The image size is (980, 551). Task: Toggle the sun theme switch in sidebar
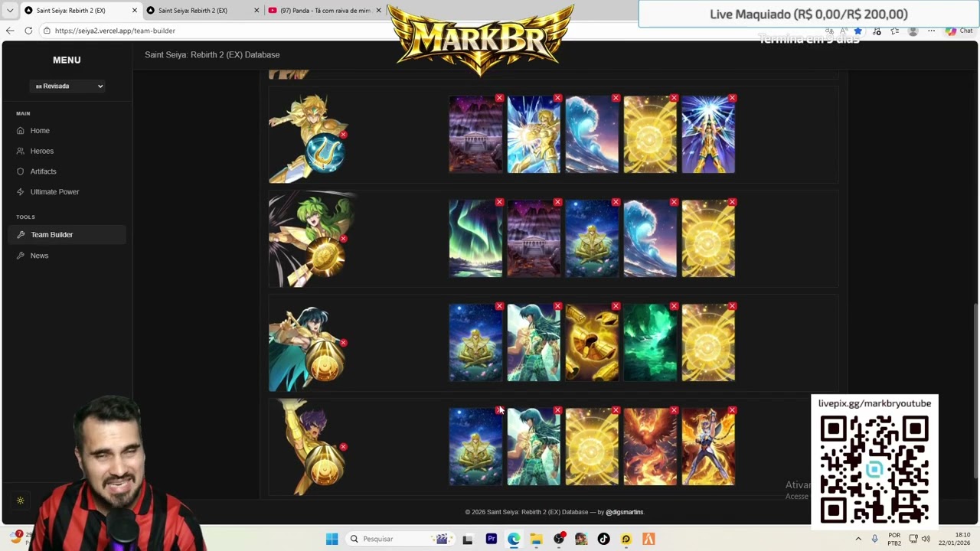coord(21,500)
